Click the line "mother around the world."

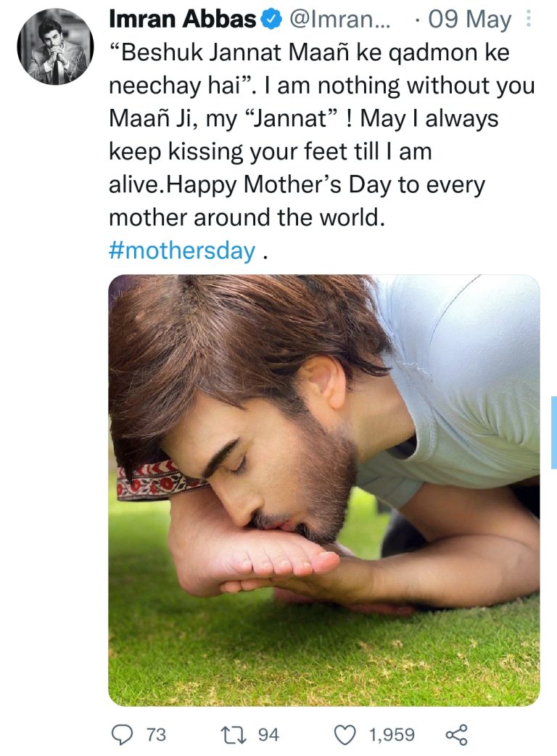(247, 218)
